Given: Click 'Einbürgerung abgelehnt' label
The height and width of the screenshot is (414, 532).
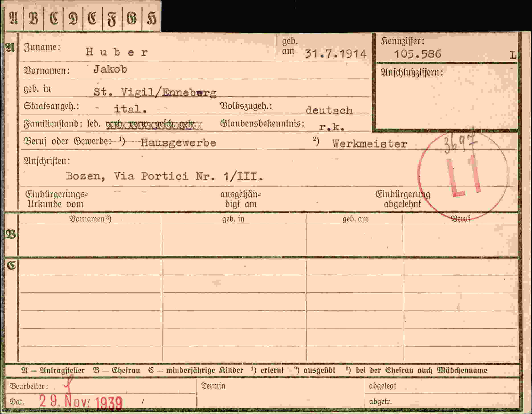Looking at the screenshot, I should point(403,199).
